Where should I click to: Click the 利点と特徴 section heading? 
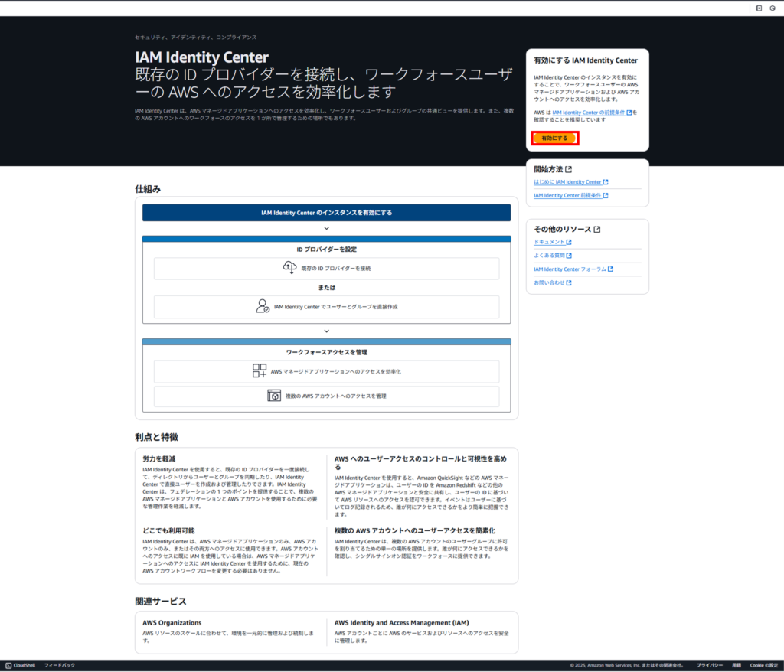(x=156, y=437)
